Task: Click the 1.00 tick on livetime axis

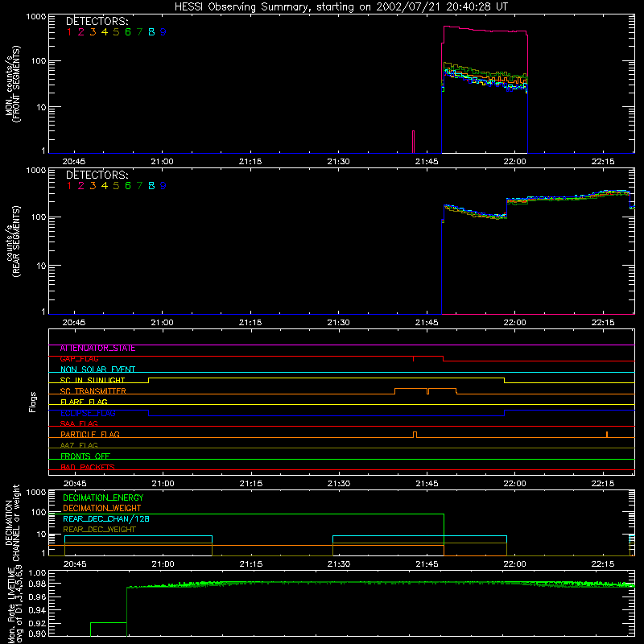Action: point(37,573)
